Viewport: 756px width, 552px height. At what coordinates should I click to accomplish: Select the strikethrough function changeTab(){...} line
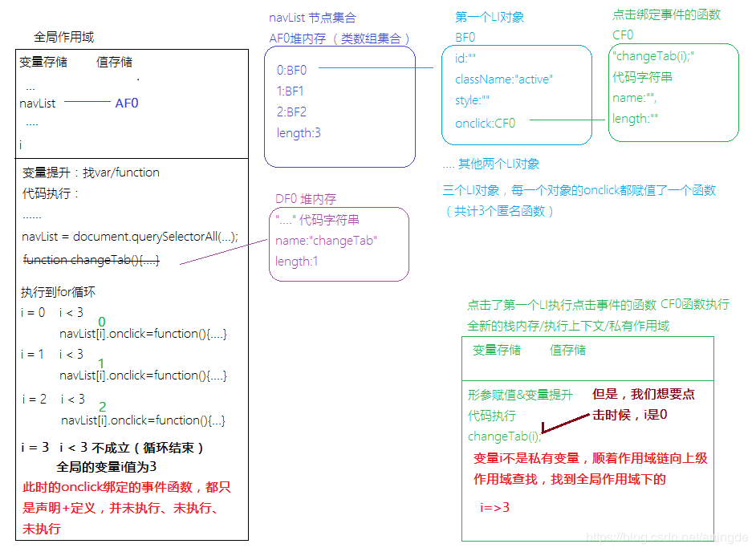[x=90, y=260]
